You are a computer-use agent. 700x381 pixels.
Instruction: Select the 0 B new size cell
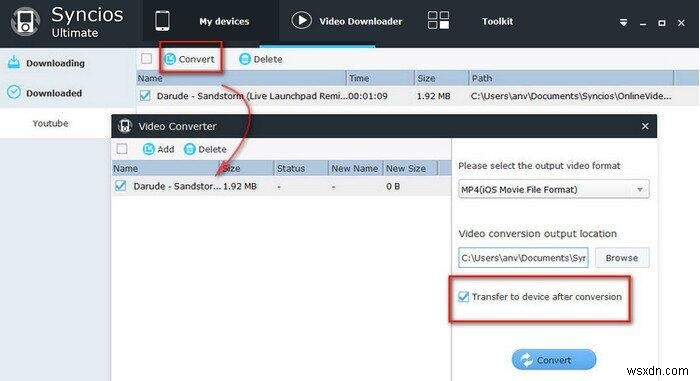(393, 186)
